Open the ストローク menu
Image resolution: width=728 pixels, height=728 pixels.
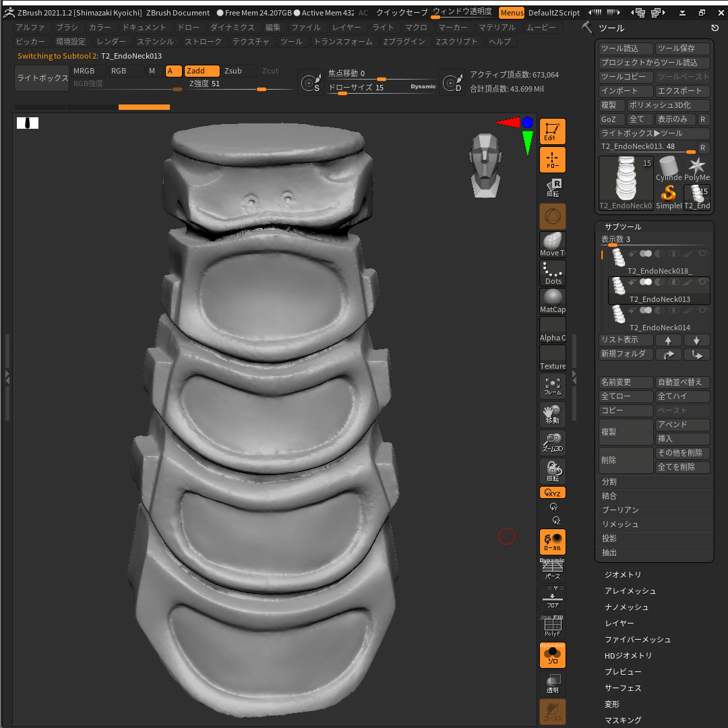[204, 42]
